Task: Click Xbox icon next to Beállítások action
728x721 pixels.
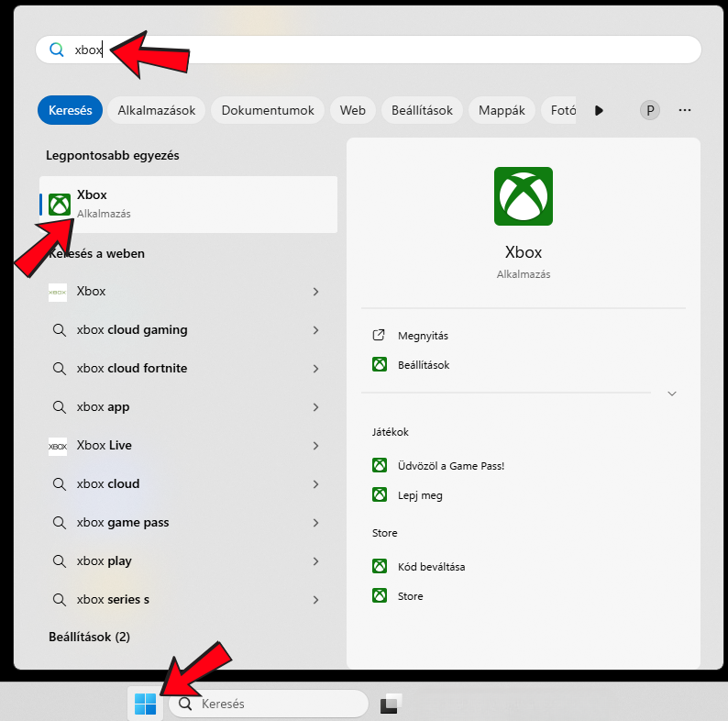Action: 380,364
